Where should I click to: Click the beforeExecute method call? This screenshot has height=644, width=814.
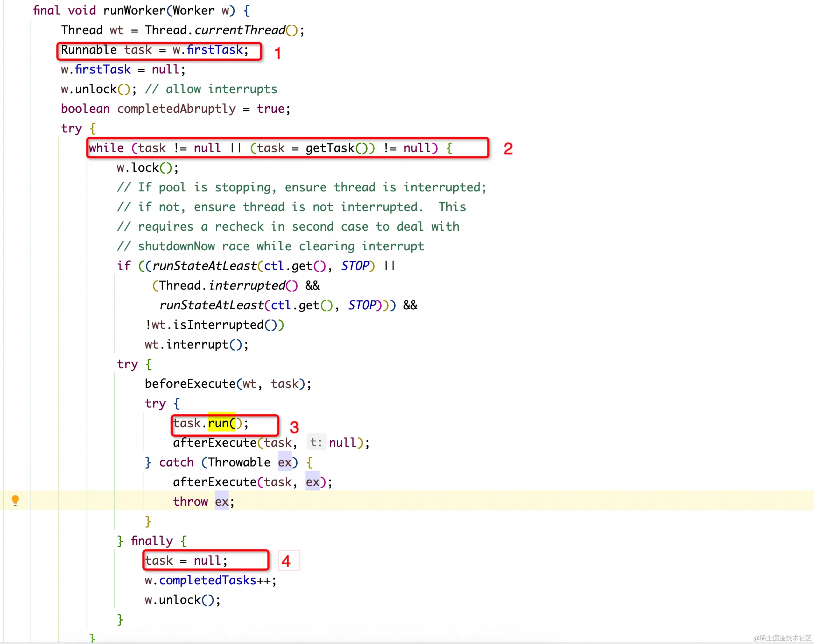tap(190, 384)
